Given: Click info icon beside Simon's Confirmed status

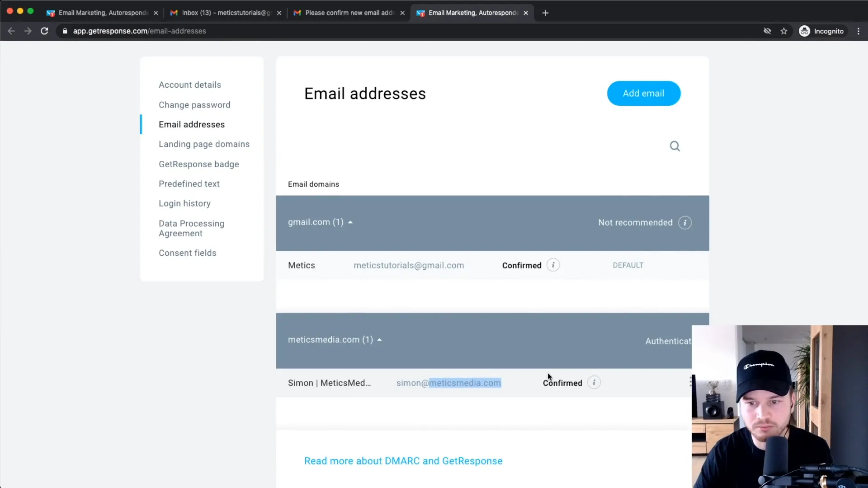Looking at the screenshot, I should [594, 383].
